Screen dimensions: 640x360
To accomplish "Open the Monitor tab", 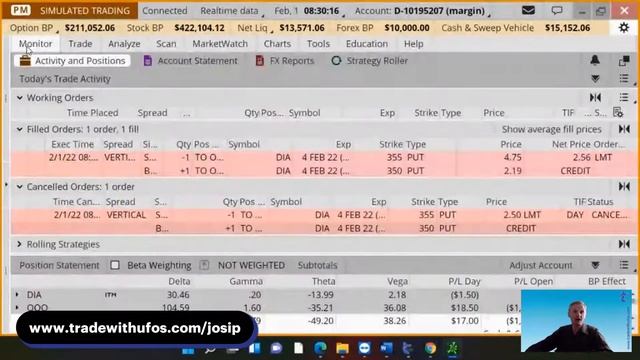I will click(x=36, y=44).
